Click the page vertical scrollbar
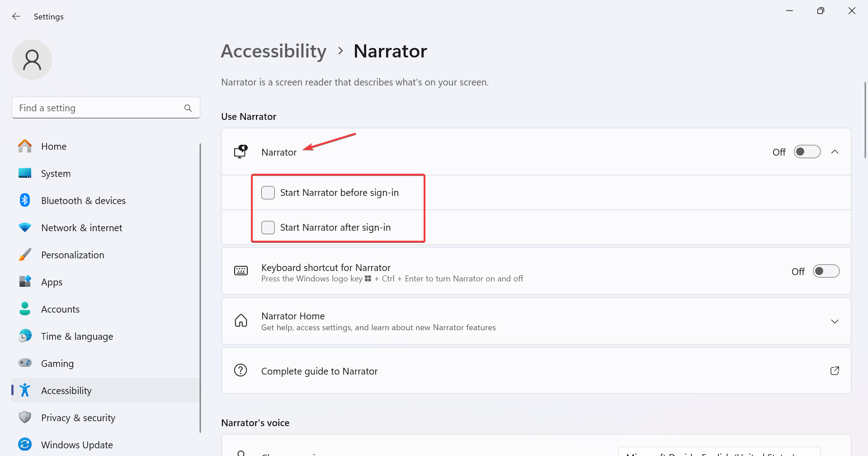The height and width of the screenshot is (456, 868). [x=865, y=120]
